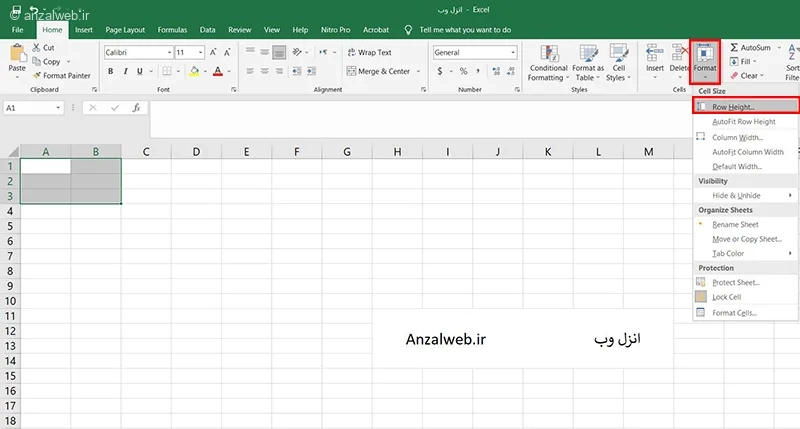Apply Comma Style icon

point(478,71)
